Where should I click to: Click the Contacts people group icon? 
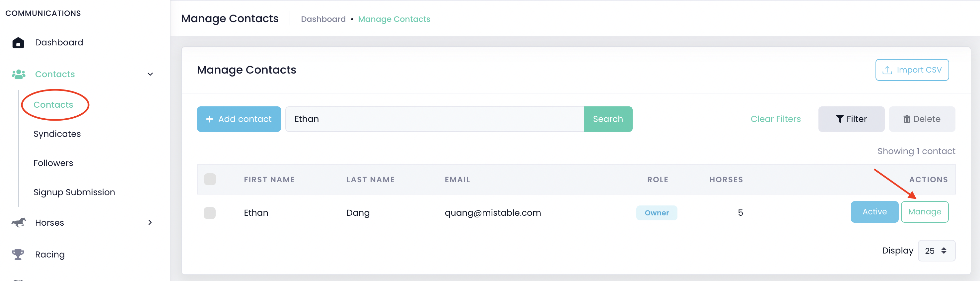(18, 74)
